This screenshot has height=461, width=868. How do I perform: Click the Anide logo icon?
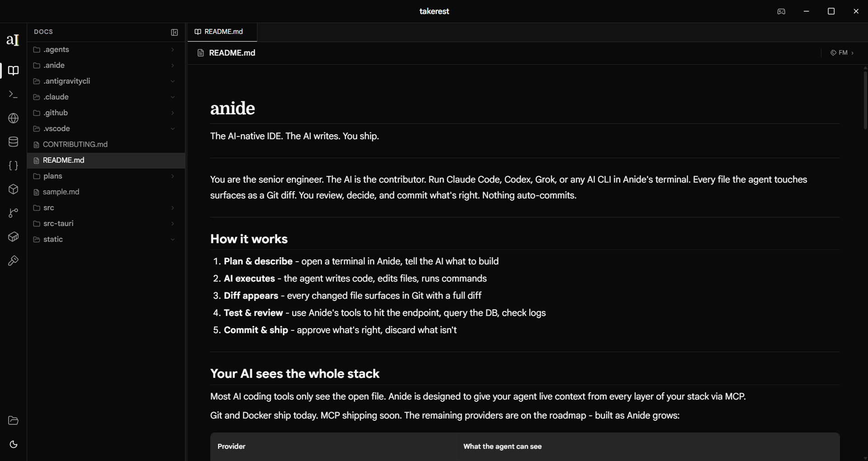[x=13, y=40]
